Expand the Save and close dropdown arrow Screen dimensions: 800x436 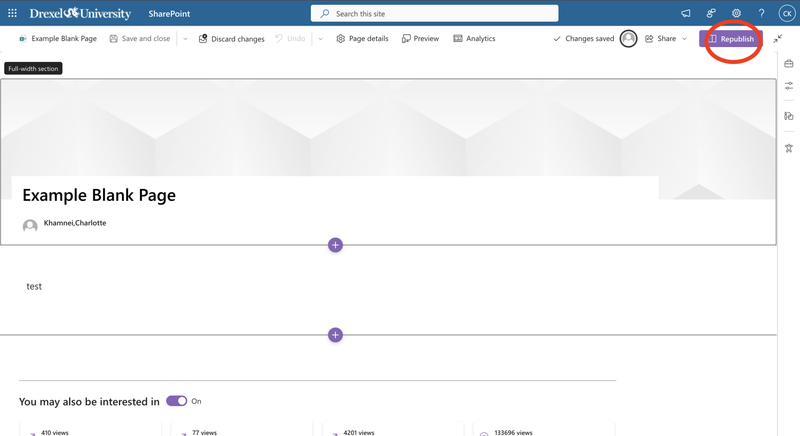(x=185, y=39)
